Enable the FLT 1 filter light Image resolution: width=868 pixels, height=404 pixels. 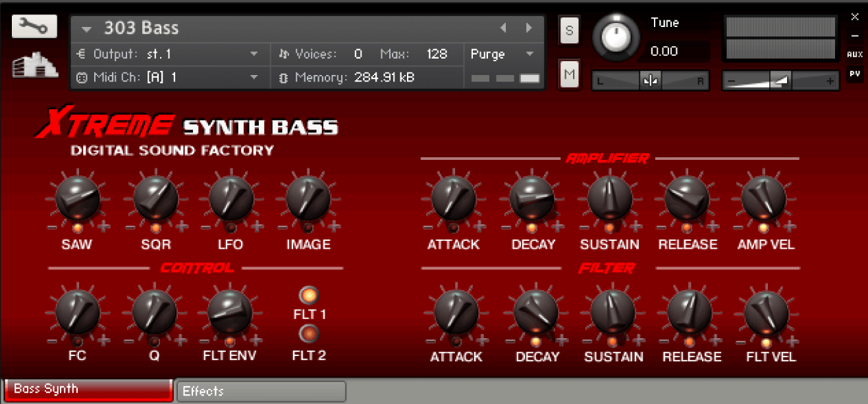(x=308, y=294)
